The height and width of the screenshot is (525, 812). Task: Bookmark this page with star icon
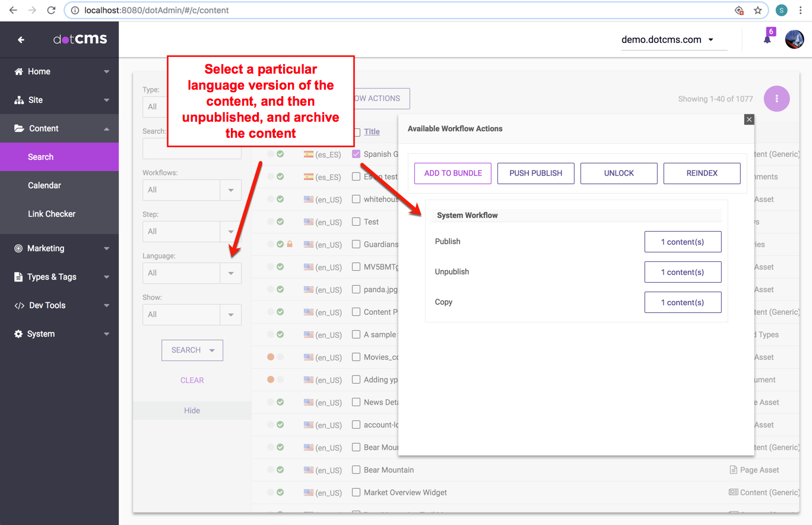(758, 10)
